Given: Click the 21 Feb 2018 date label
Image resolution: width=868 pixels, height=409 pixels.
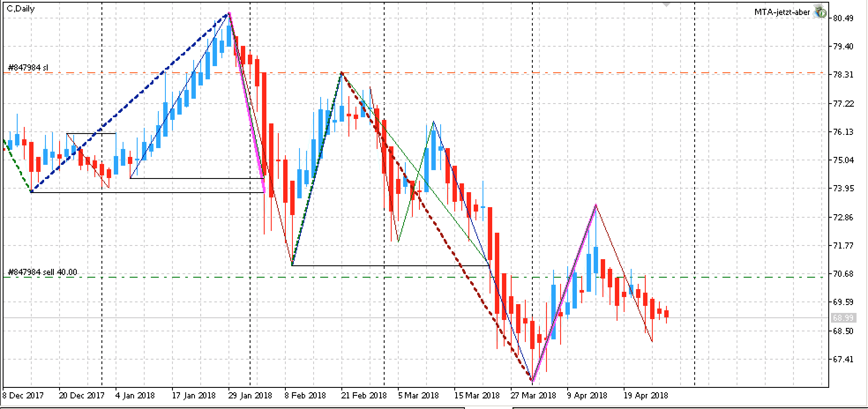Looking at the screenshot, I should [363, 395].
